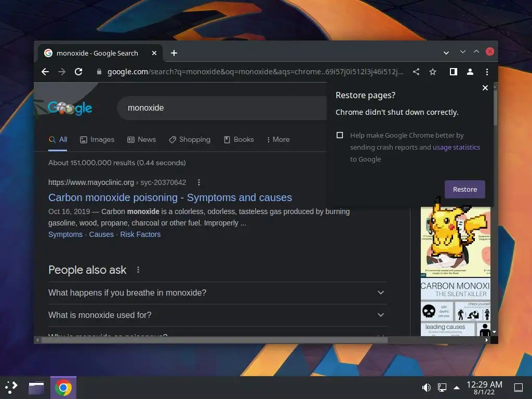Expand "What happens if you breathe in monoxide?"
This screenshot has width=532, height=399.
(217, 293)
